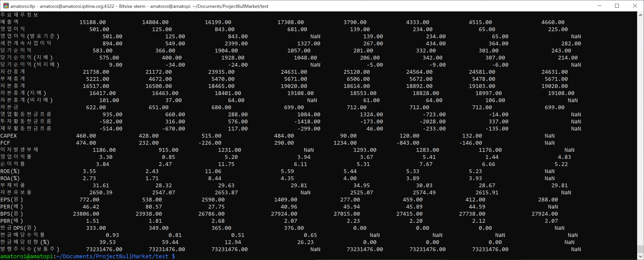Click the 현금배당성향(%) row label

click(25, 242)
